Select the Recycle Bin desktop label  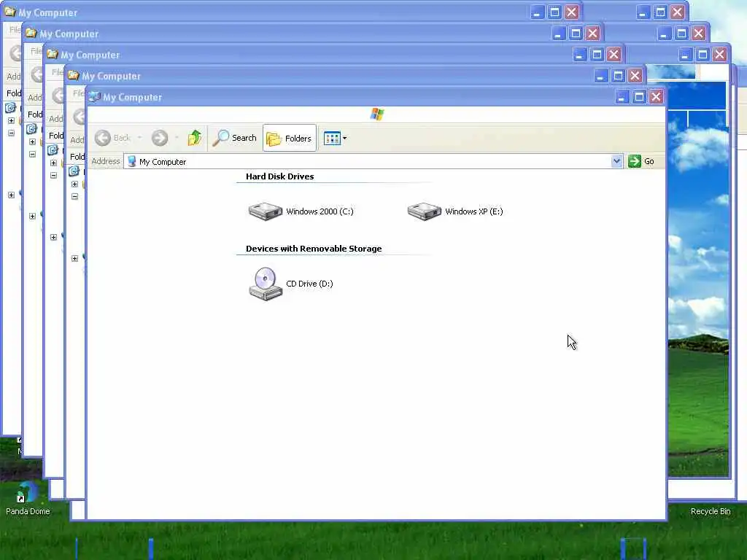tap(711, 511)
